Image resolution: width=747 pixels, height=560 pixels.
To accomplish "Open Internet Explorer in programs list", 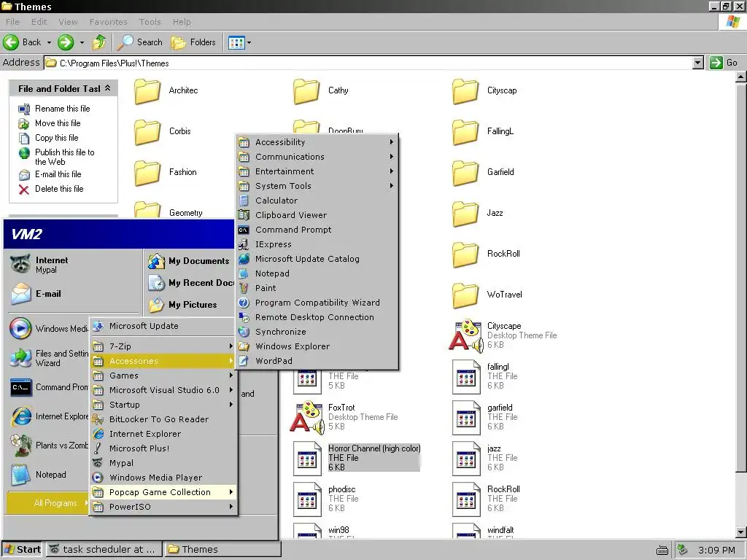I will coord(163,434).
